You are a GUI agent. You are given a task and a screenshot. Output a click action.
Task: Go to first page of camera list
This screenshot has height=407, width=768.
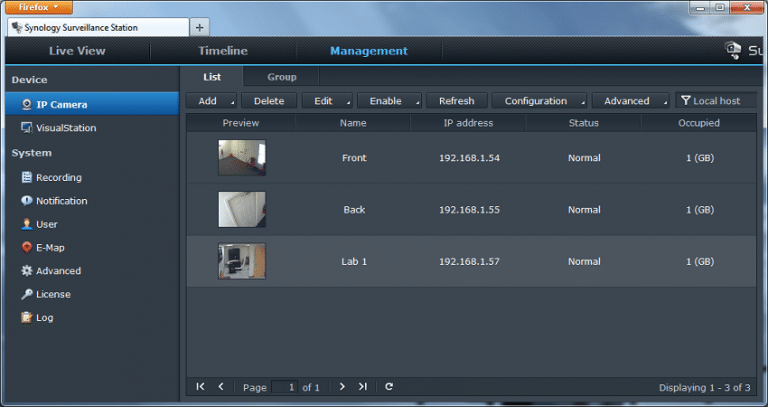click(x=200, y=386)
